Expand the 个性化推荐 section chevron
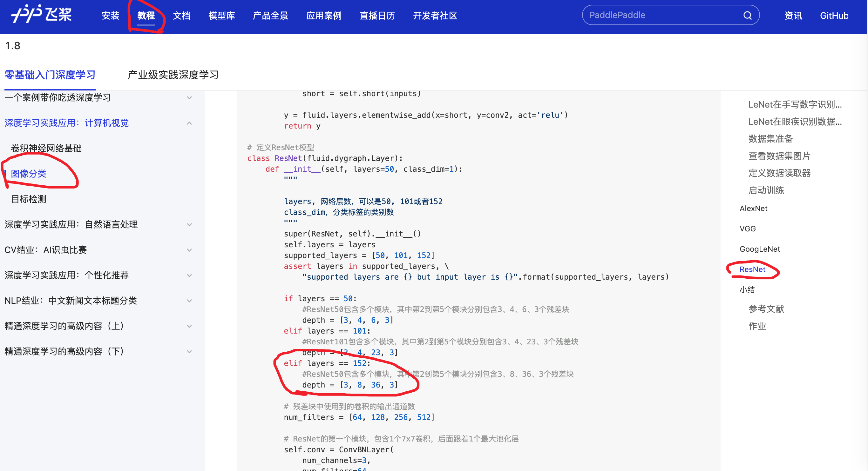 click(189, 275)
